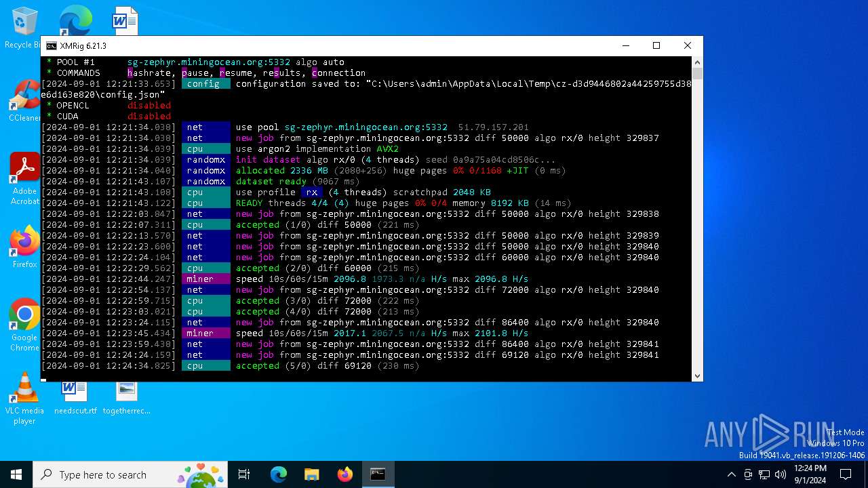Viewport: 868px width, 488px height.
Task: Click the 'config' tag in console output
Action: coord(206,84)
